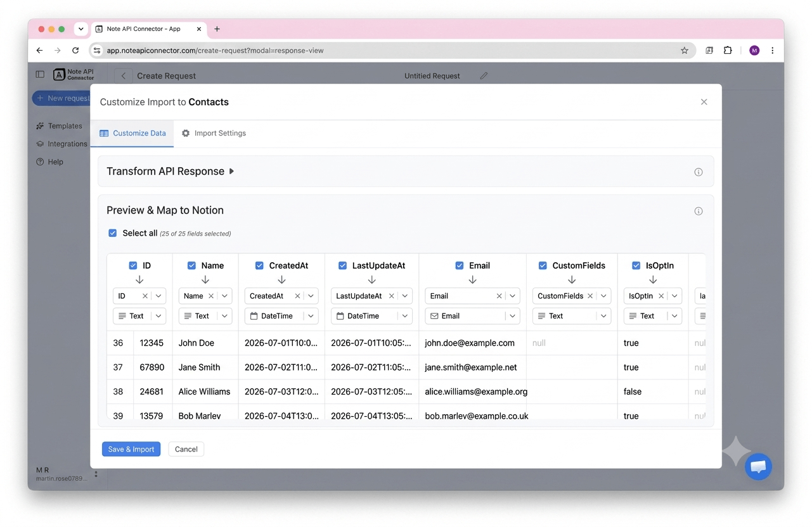This screenshot has width=812, height=527.
Task: Reload the page with the refresh icon
Action: 75,51
